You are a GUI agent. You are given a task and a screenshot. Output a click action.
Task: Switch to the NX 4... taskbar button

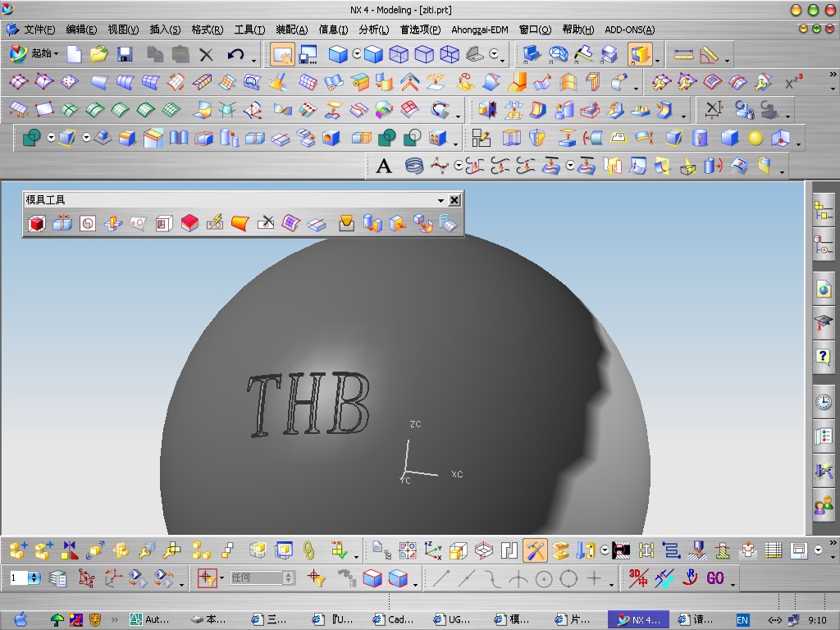coord(637,620)
